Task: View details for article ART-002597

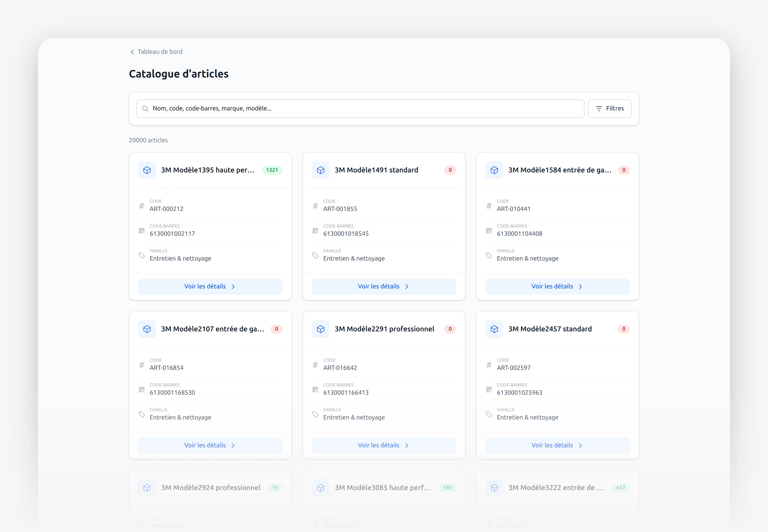Action: point(557,446)
